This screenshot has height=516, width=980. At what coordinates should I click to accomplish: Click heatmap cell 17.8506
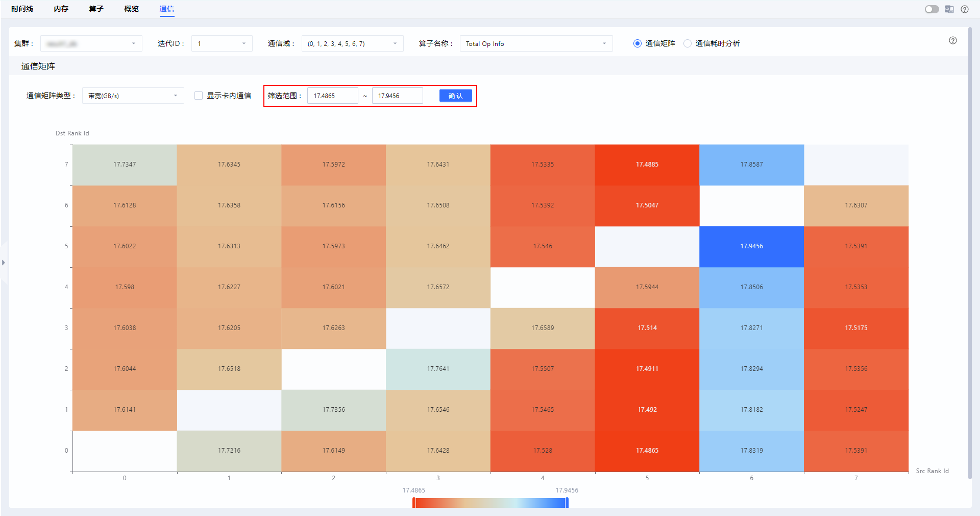(751, 287)
